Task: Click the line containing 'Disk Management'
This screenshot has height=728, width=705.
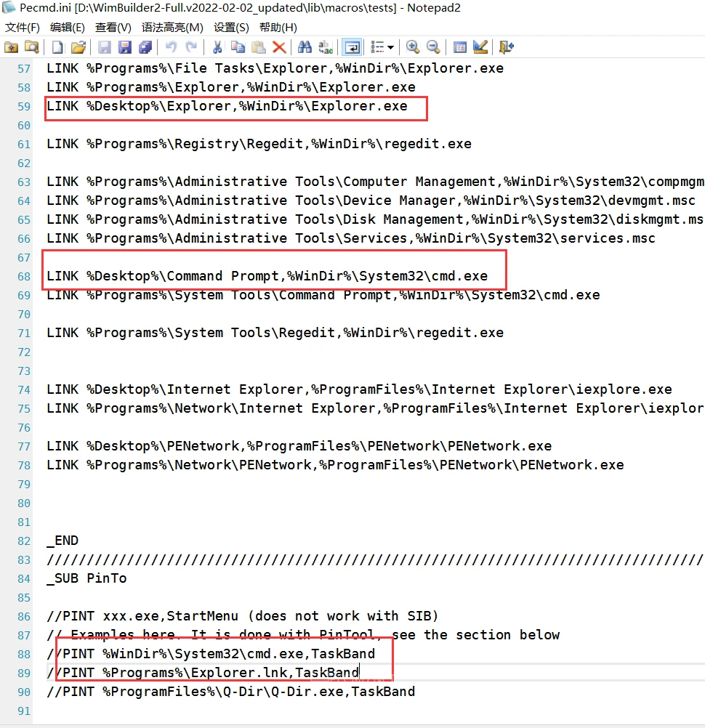Action: click(375, 219)
